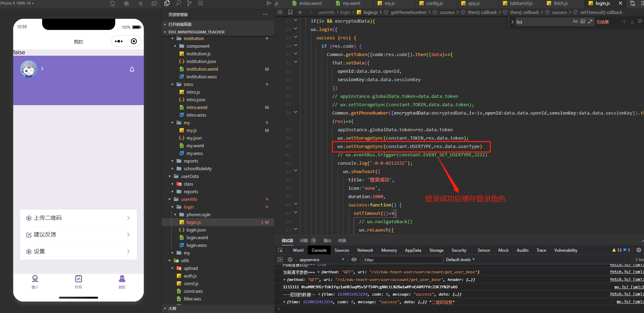The height and width of the screenshot is (313, 644).
Task: Collapse the institution folder
Action: pyautogui.click(x=172, y=38)
